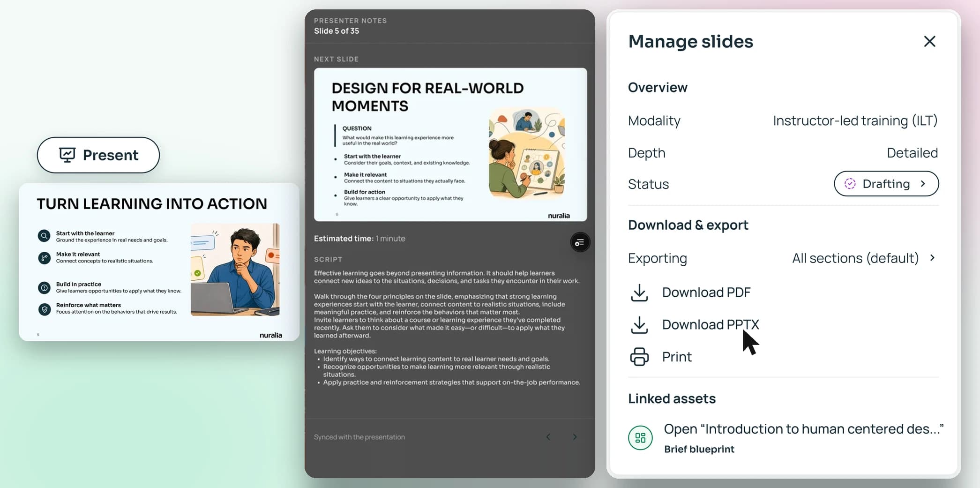The image size is (980, 488).
Task: Click the download arrow icon beside Download PPTX
Action: pyautogui.click(x=639, y=325)
